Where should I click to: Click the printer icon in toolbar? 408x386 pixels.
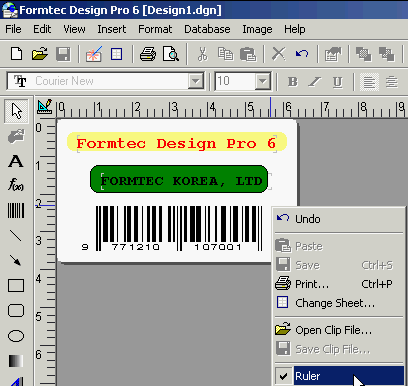pyautogui.click(x=148, y=54)
